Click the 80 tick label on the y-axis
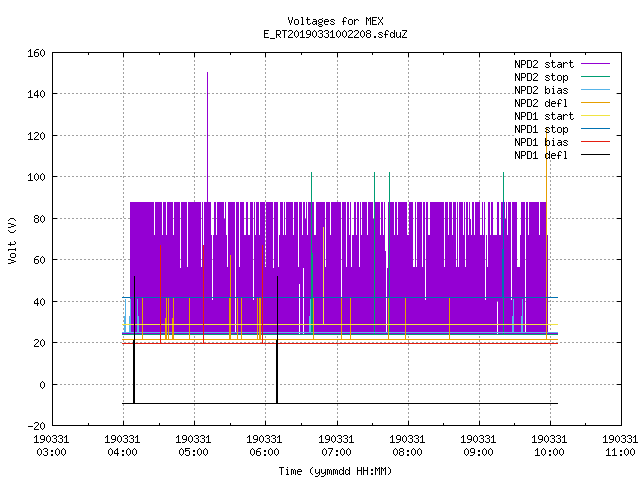 (39, 219)
